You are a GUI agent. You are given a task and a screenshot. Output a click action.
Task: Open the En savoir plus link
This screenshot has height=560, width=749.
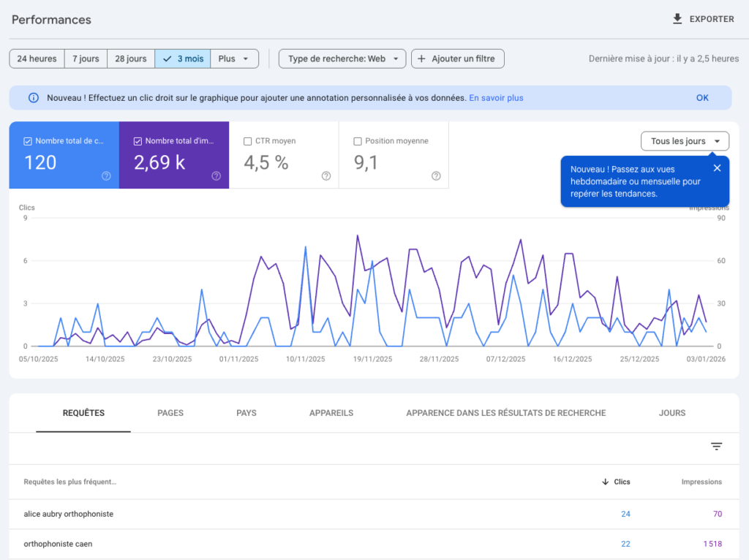coord(496,98)
